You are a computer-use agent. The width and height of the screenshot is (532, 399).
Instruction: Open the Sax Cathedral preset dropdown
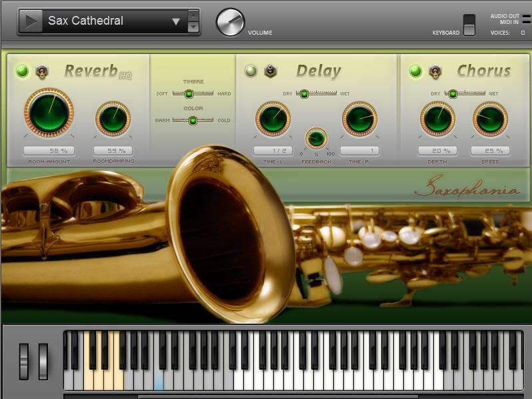[176, 22]
